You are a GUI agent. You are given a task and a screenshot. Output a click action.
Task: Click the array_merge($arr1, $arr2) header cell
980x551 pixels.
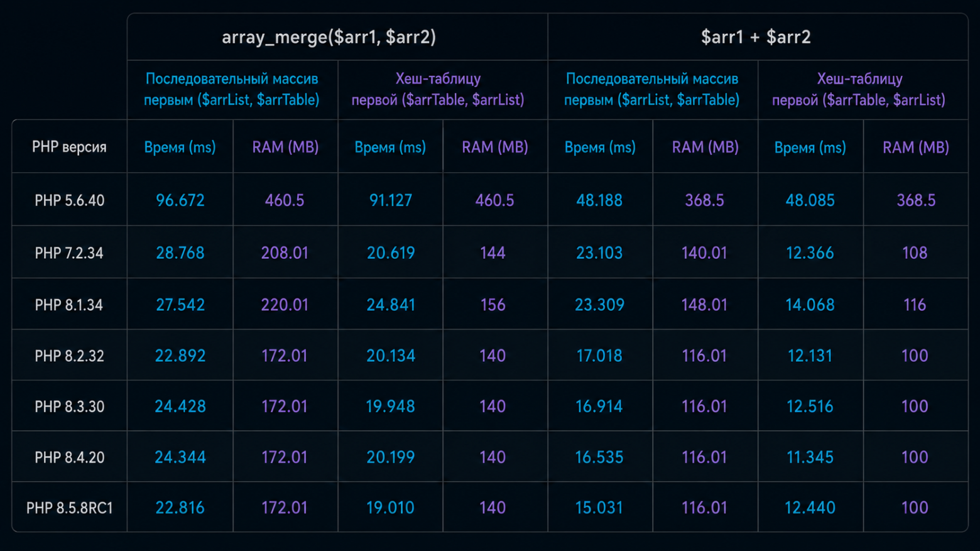click(337, 37)
